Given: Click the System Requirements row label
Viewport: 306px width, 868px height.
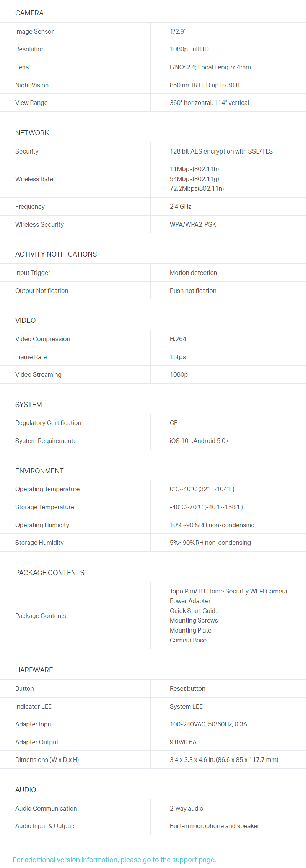Looking at the screenshot, I should tap(46, 441).
